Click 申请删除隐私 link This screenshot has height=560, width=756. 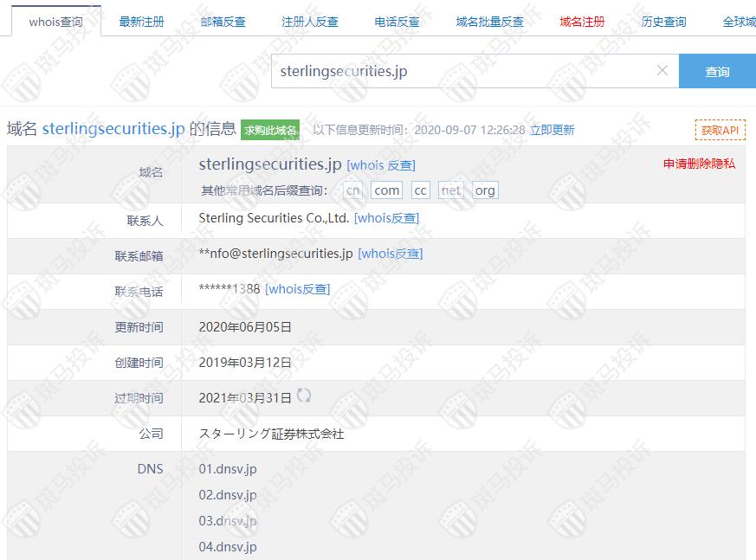tap(699, 164)
